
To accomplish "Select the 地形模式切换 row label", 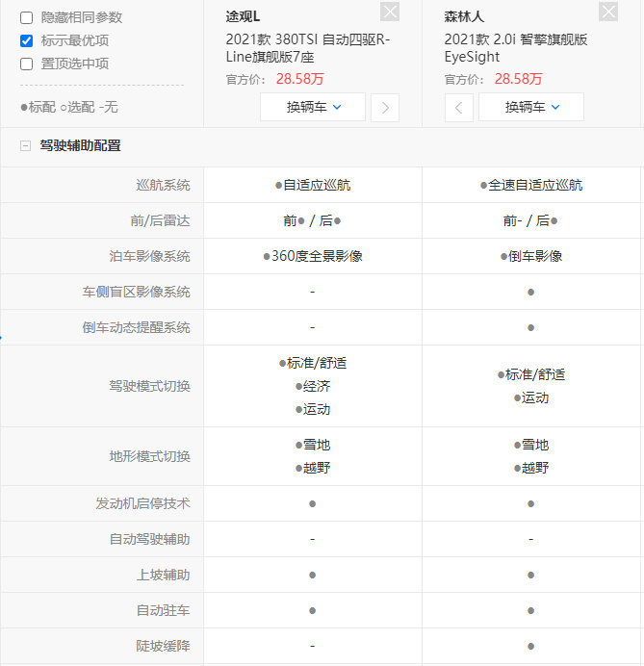I will click(x=149, y=456).
